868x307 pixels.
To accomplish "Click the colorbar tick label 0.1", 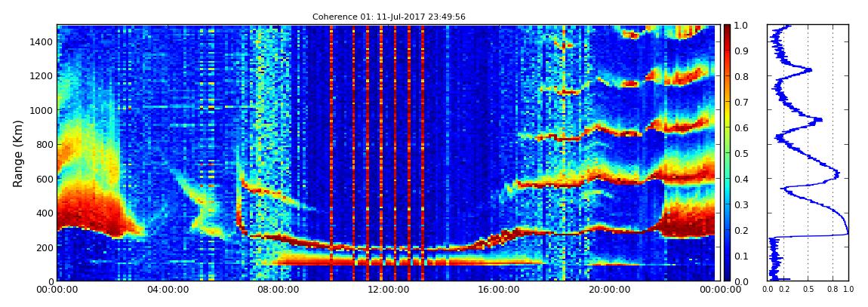I will (742, 256).
